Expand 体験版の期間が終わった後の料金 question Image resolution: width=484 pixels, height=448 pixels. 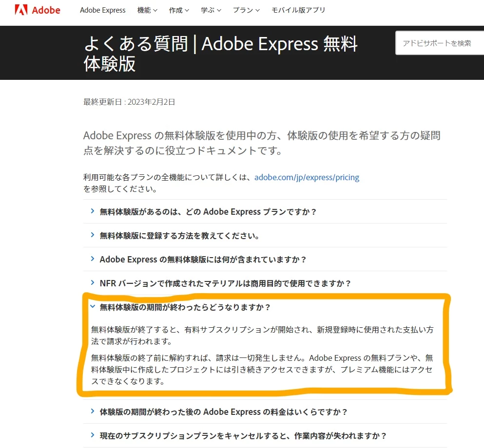(265, 411)
